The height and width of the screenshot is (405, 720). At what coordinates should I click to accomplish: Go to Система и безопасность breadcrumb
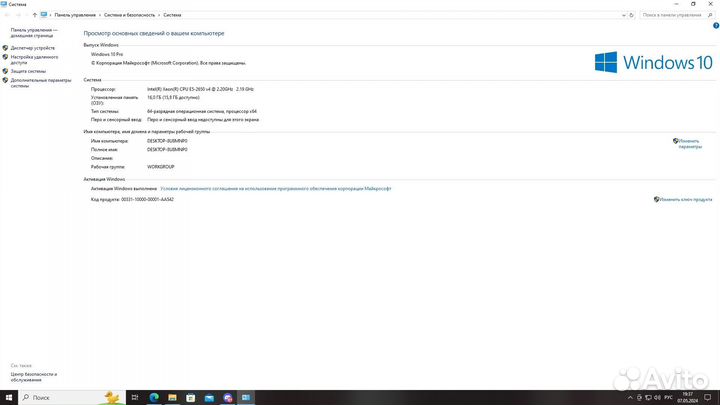pyautogui.click(x=129, y=15)
